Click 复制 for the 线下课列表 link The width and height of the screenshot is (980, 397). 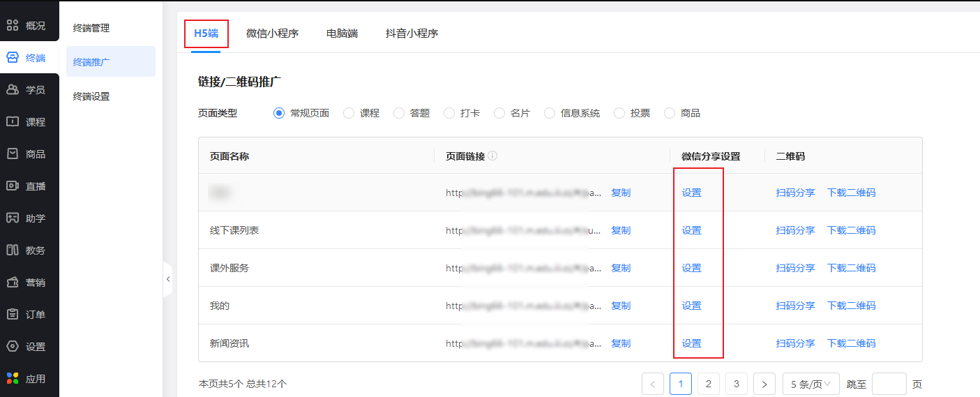pos(621,230)
